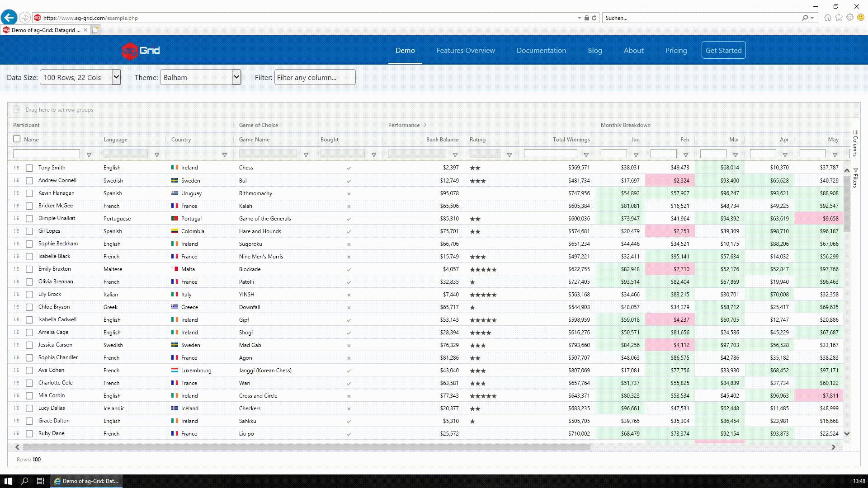Screen dimensions: 868x488
Task: Open the Filters side panel
Action: click(855, 178)
